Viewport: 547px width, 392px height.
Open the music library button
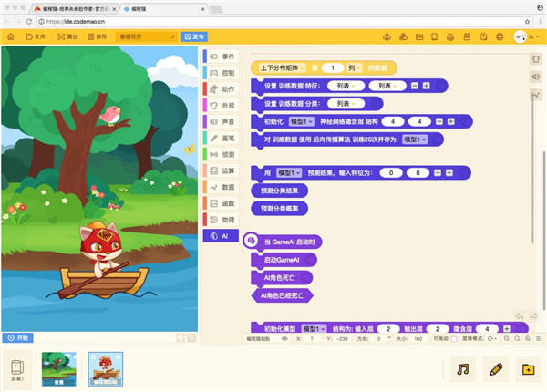pos(463,369)
